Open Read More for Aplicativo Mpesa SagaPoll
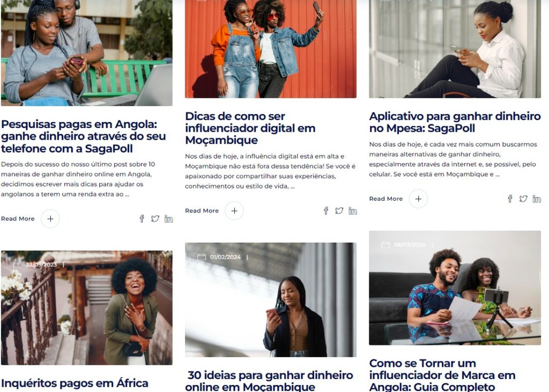The height and width of the screenshot is (392, 549). click(x=386, y=199)
